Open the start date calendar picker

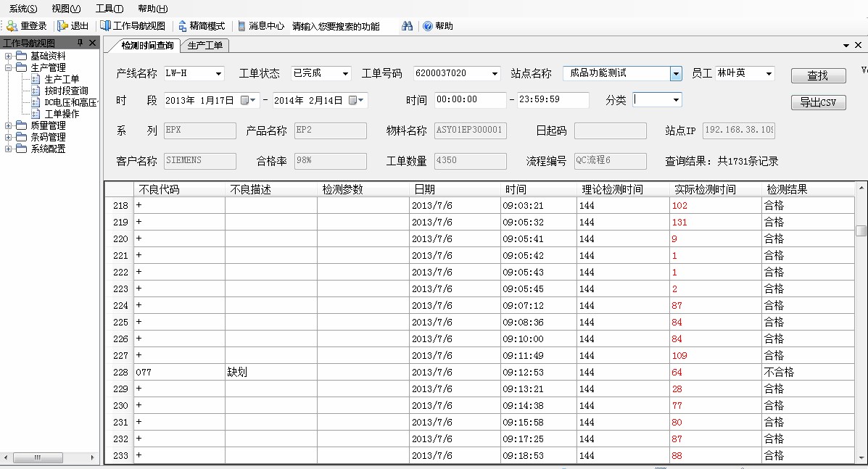click(249, 100)
